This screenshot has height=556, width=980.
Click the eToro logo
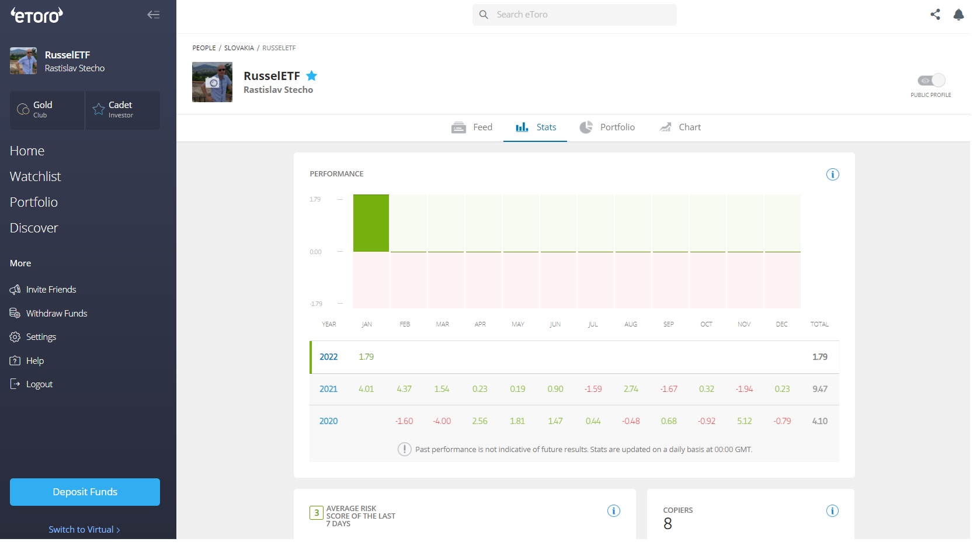(x=36, y=15)
